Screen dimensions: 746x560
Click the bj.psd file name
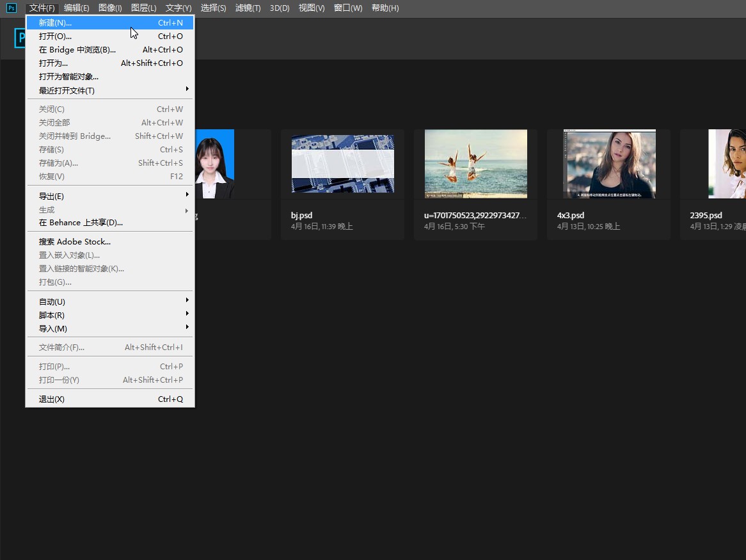(x=301, y=216)
